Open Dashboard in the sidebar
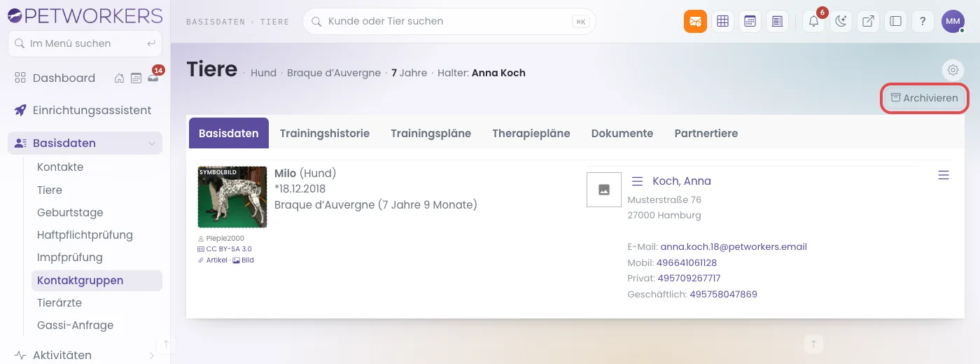The height and width of the screenshot is (364, 980). (x=64, y=78)
